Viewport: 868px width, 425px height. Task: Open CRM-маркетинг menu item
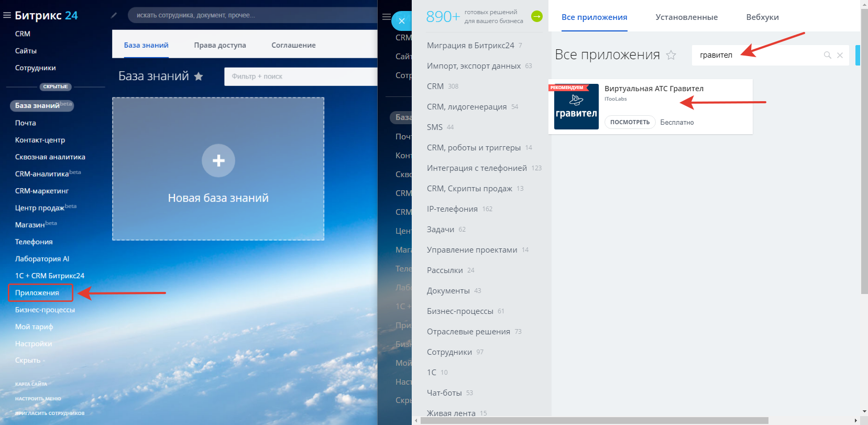point(42,191)
